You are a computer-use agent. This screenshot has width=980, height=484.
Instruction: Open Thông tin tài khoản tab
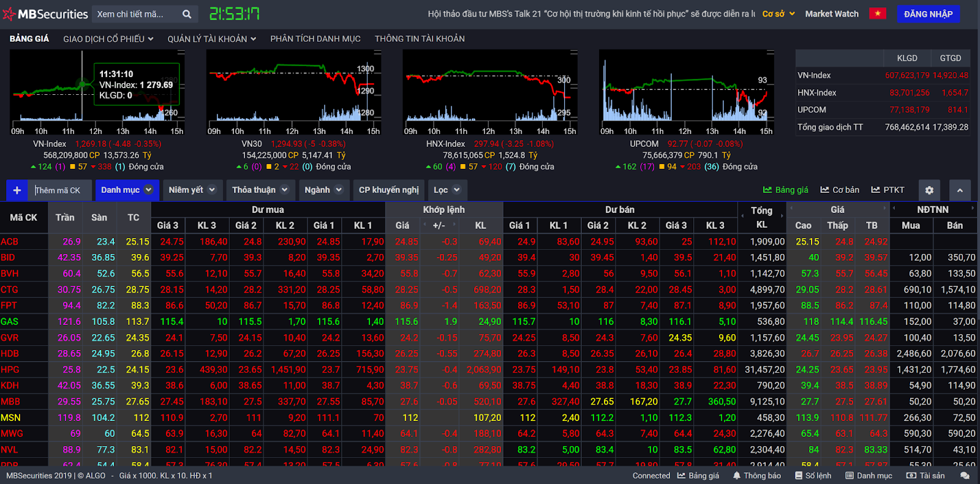click(x=420, y=39)
